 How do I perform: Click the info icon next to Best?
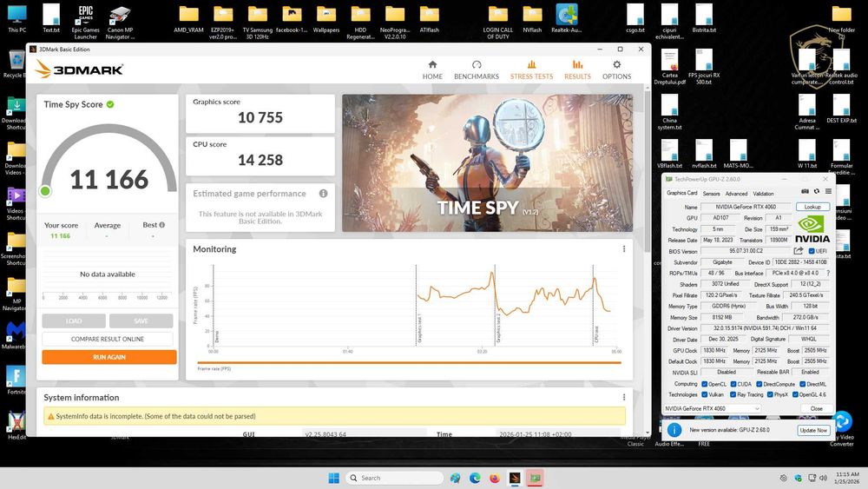tap(161, 225)
